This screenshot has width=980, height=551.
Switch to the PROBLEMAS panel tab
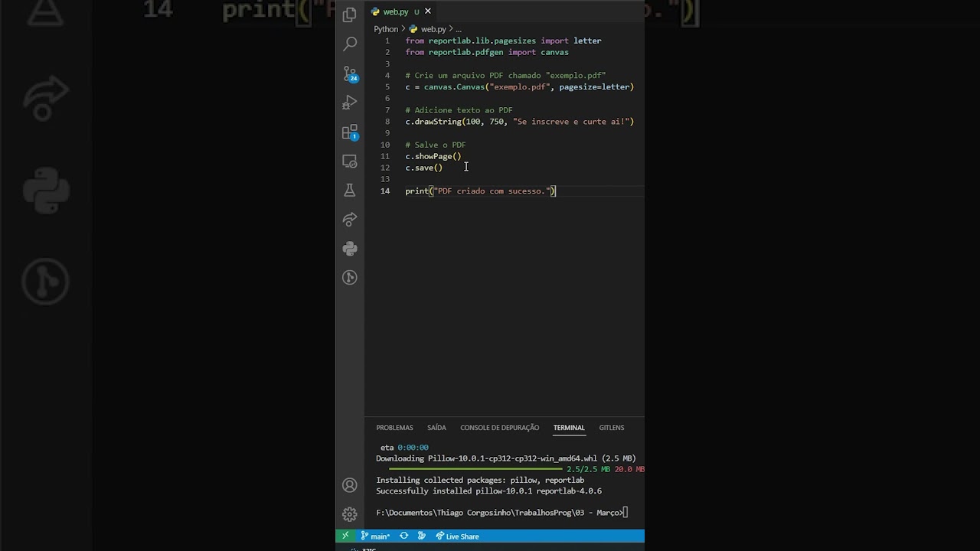pos(394,428)
